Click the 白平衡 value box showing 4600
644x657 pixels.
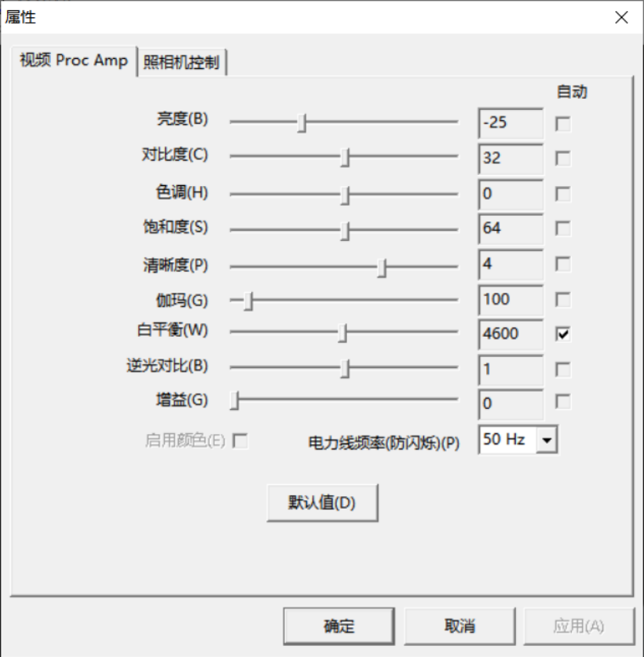tap(510, 334)
